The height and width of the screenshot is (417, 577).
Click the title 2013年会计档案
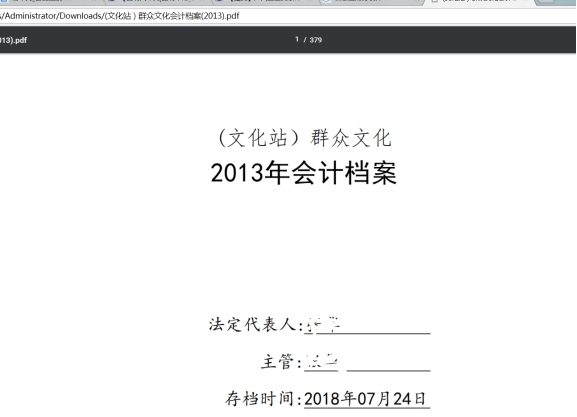(304, 173)
